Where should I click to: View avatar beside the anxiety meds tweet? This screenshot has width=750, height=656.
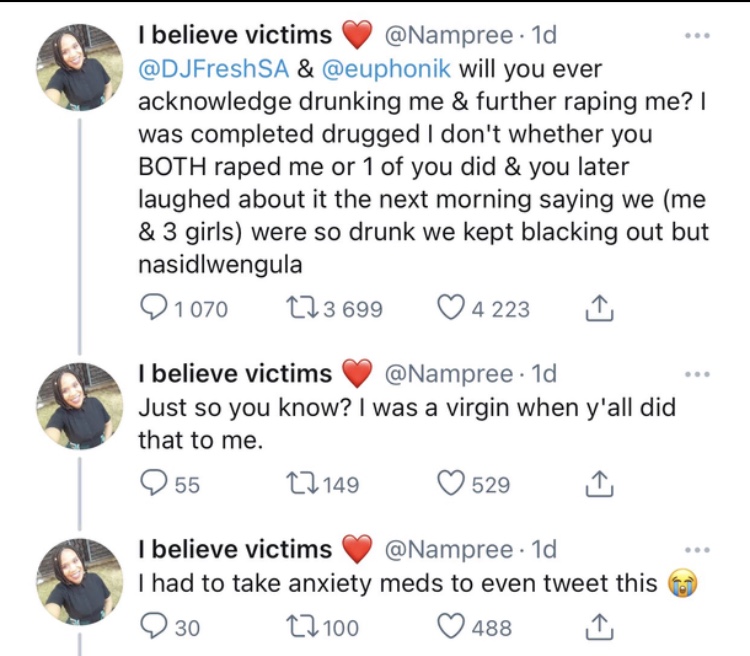[80, 582]
